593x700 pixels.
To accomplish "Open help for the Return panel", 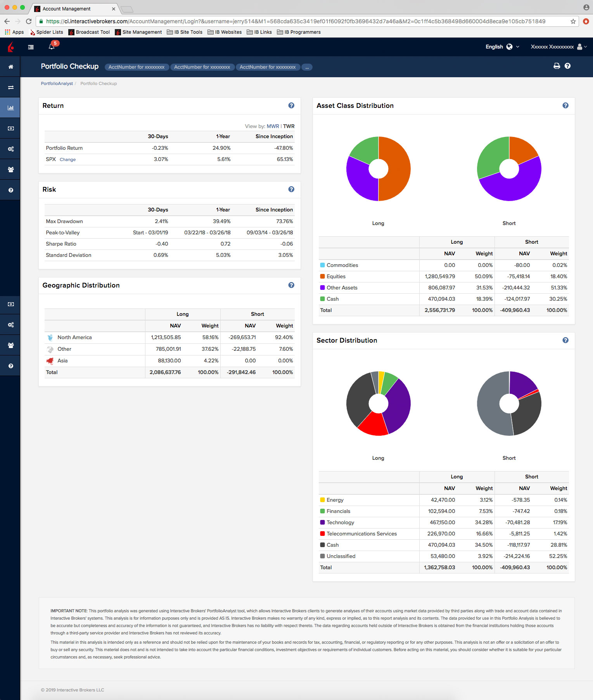I will [x=291, y=106].
